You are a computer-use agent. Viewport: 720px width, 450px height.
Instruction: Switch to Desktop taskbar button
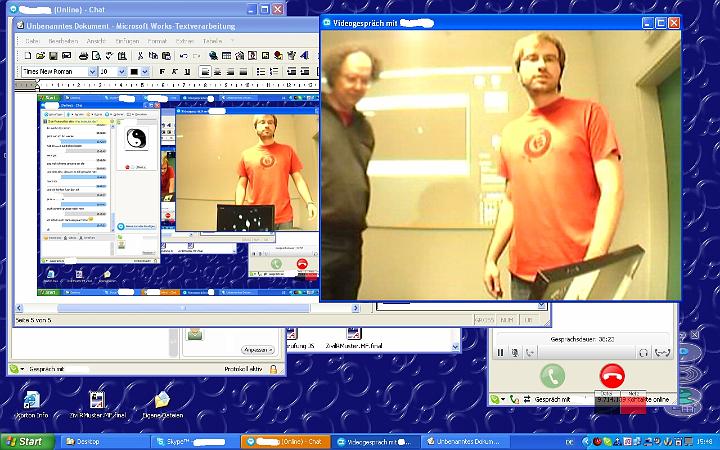click(x=105, y=442)
